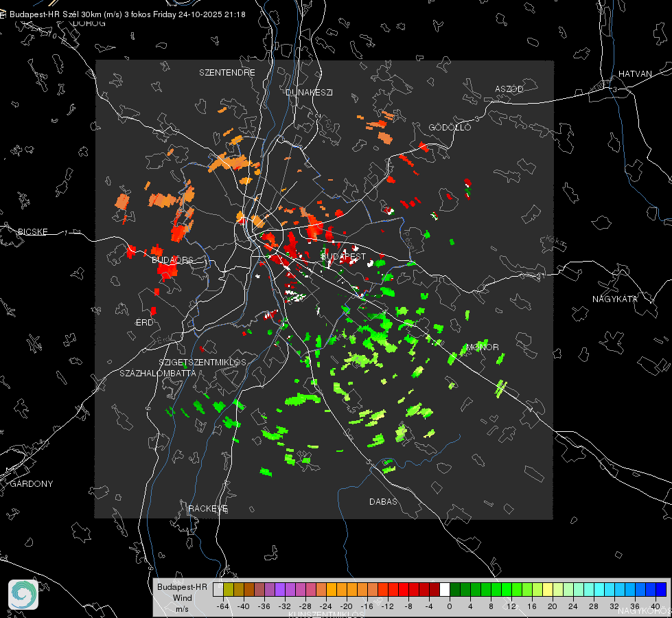Select the DUNAKESZI city label
The width and height of the screenshot is (672, 618).
click(309, 92)
